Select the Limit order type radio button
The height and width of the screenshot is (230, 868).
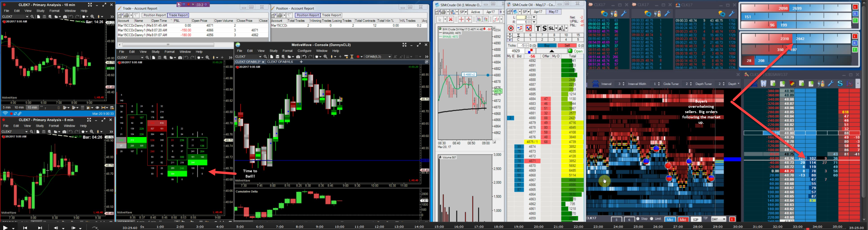pyautogui.click(x=651, y=219)
